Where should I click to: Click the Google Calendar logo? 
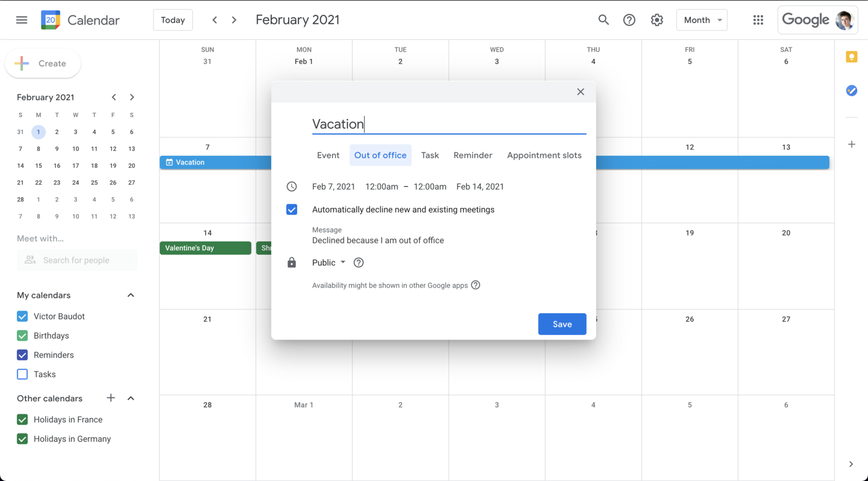50,20
